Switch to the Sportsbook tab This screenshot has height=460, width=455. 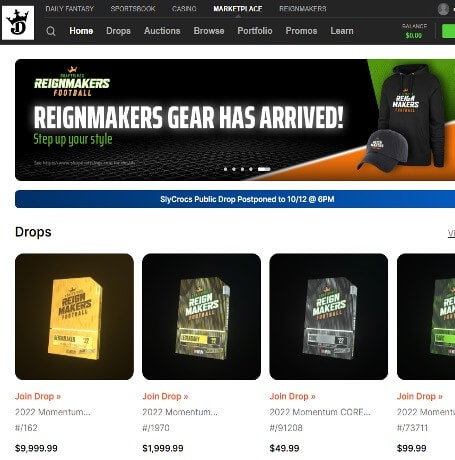(x=133, y=9)
